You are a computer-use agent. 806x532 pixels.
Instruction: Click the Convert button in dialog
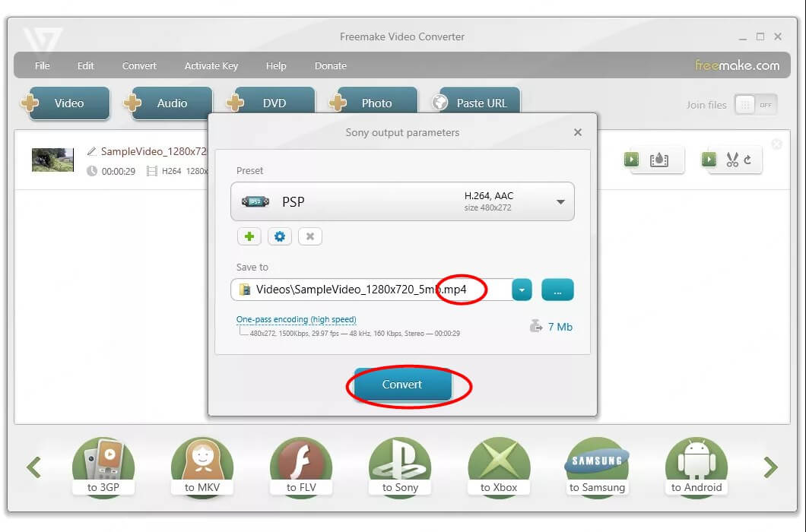[x=402, y=385]
